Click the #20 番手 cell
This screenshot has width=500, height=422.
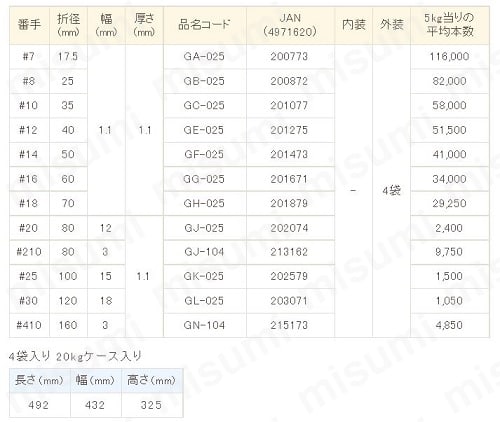[x=29, y=228]
